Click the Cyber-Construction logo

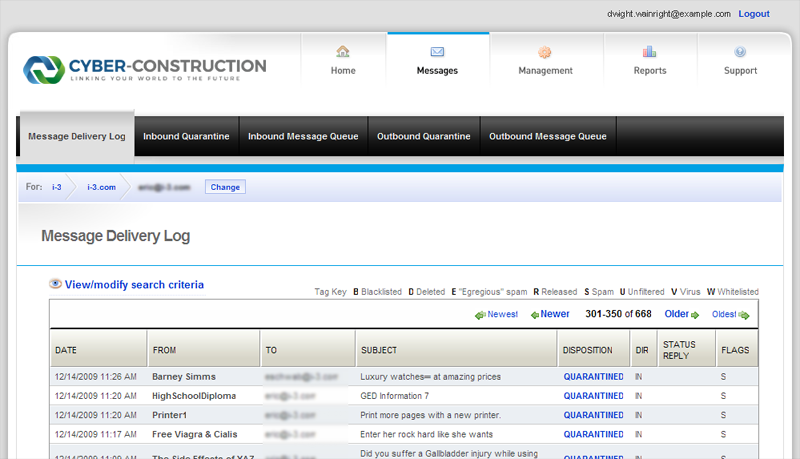click(x=145, y=69)
